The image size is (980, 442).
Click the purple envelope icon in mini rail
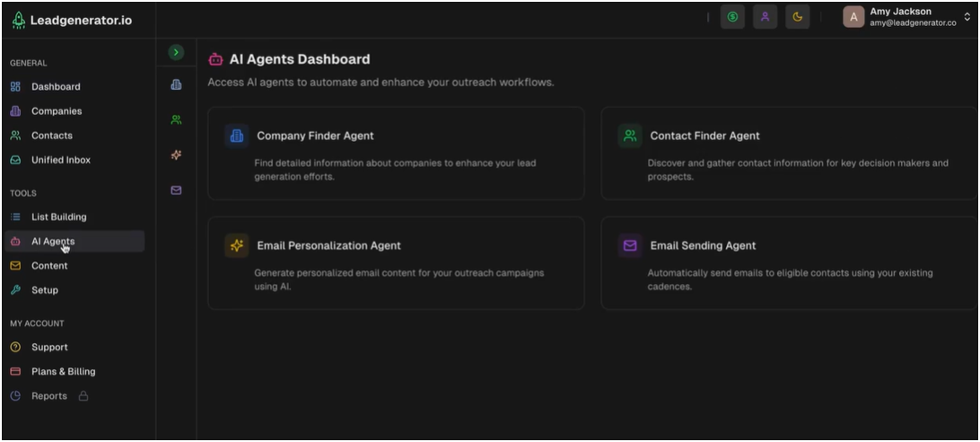point(176,190)
